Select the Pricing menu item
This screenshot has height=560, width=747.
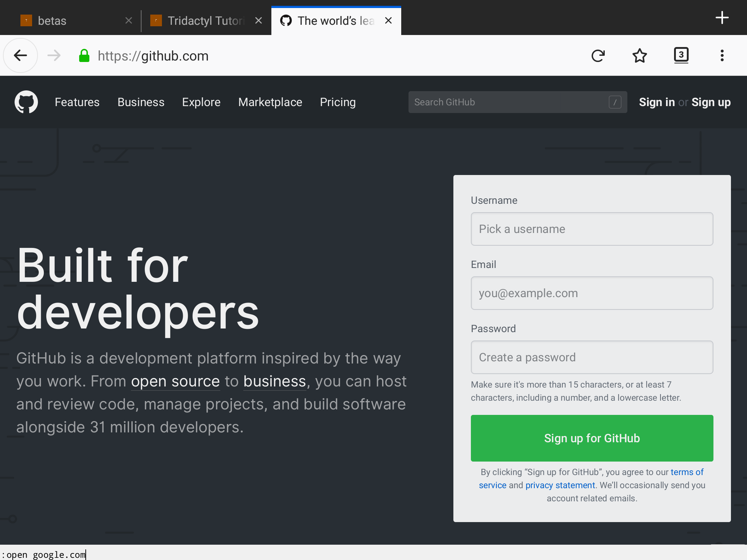tap(338, 102)
